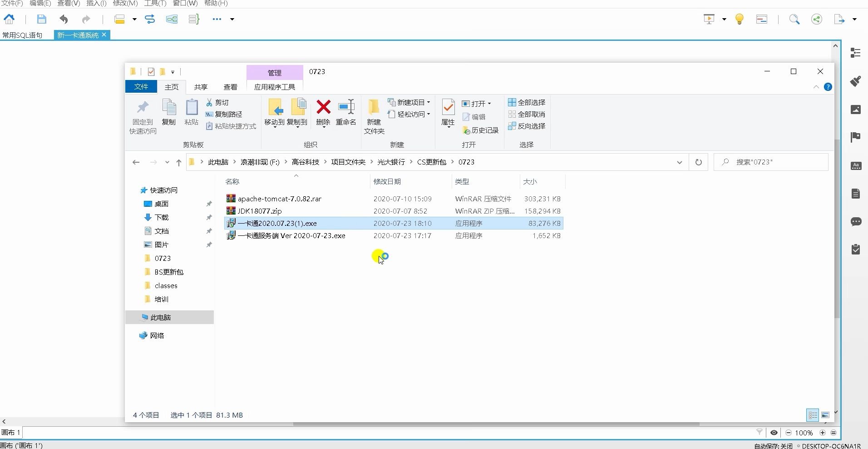Click the green share icon
The height and width of the screenshot is (449, 868).
click(x=817, y=19)
